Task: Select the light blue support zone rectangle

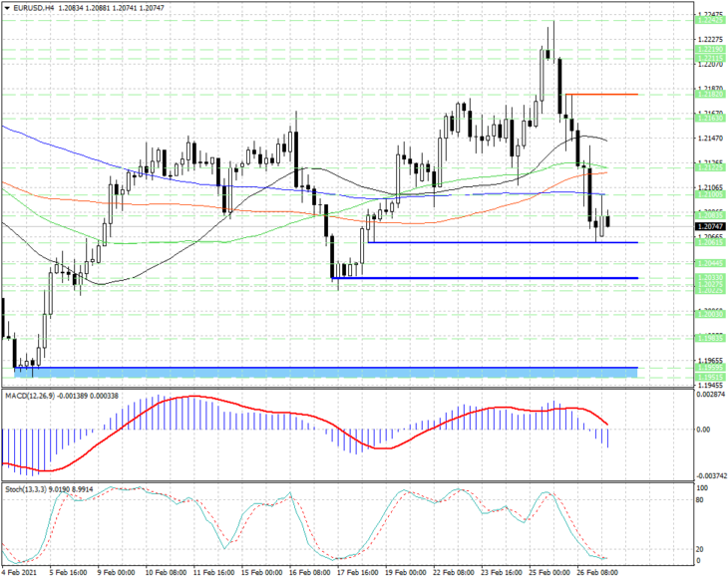Action: click(326, 373)
